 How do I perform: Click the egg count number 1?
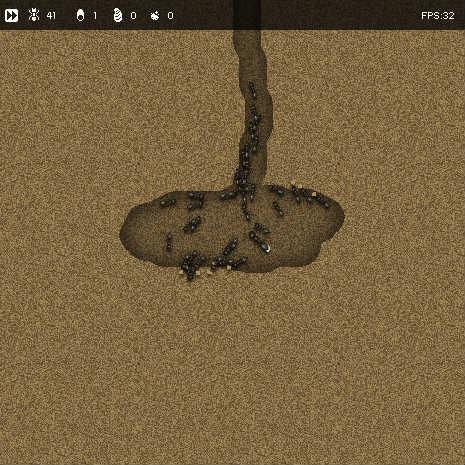(95, 16)
